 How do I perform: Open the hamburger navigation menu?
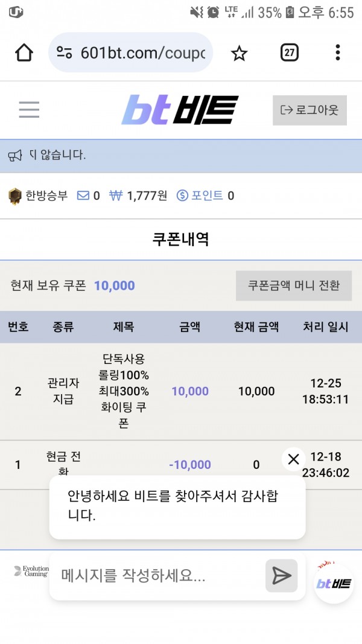point(29,110)
